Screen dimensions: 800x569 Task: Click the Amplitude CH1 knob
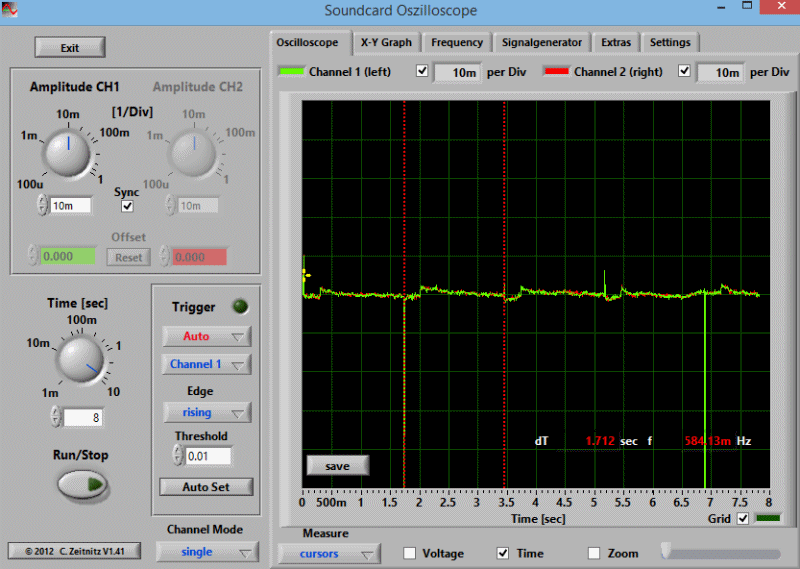click(68, 153)
